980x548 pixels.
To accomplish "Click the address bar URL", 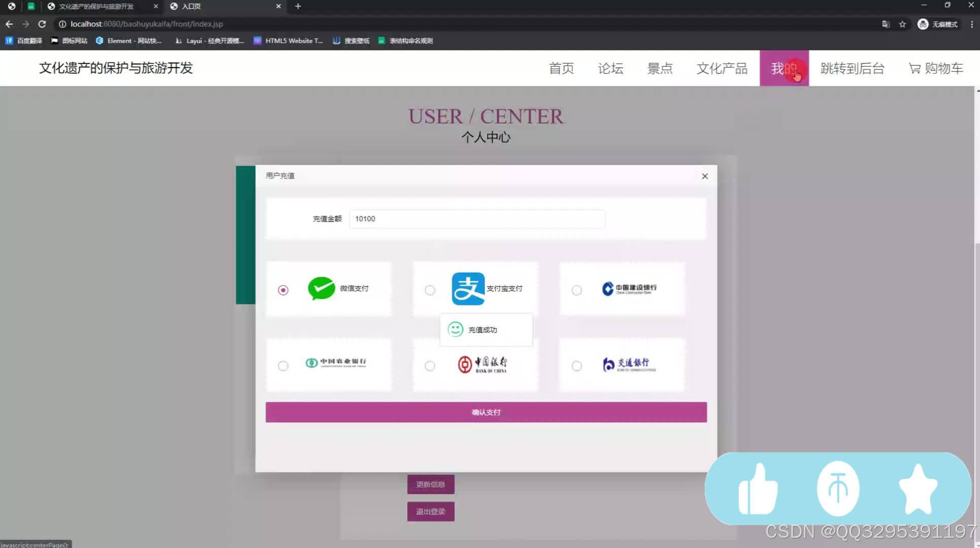I will point(147,24).
